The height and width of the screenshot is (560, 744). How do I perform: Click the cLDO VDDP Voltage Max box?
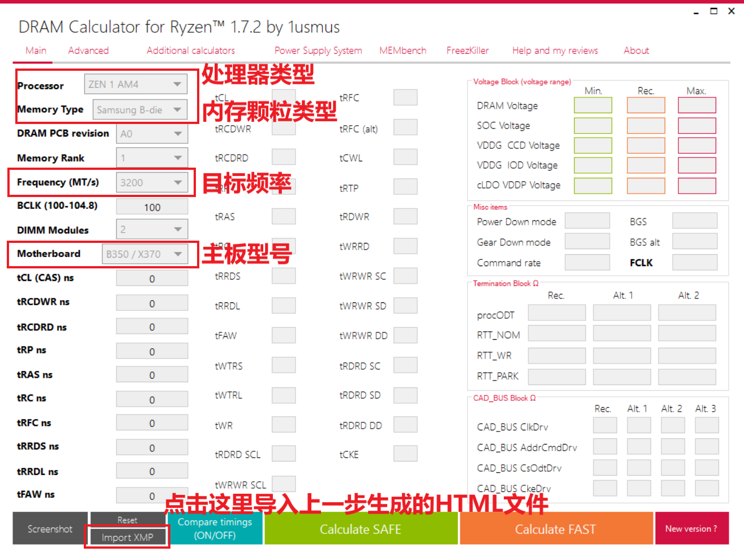tap(697, 185)
